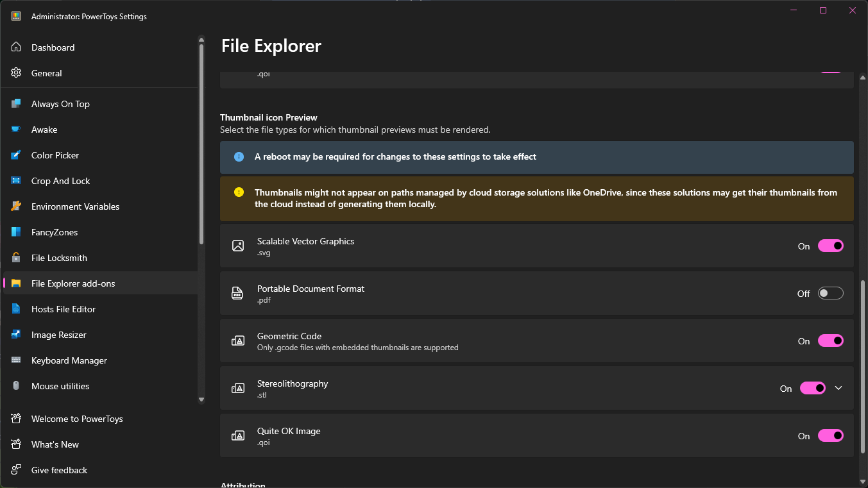Open What's New

(x=101, y=444)
